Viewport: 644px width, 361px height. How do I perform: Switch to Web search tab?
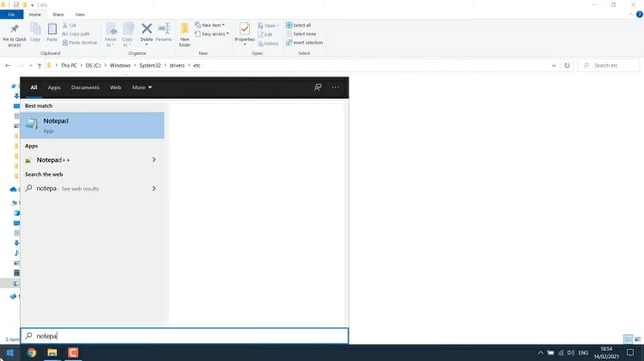pyautogui.click(x=115, y=87)
